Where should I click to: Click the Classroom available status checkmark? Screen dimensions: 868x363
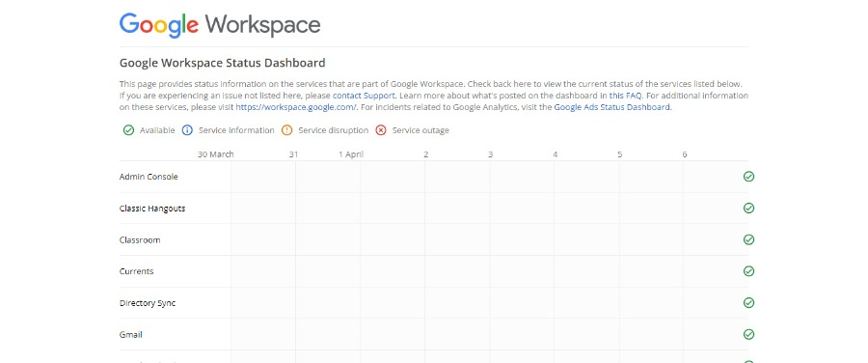tap(748, 240)
